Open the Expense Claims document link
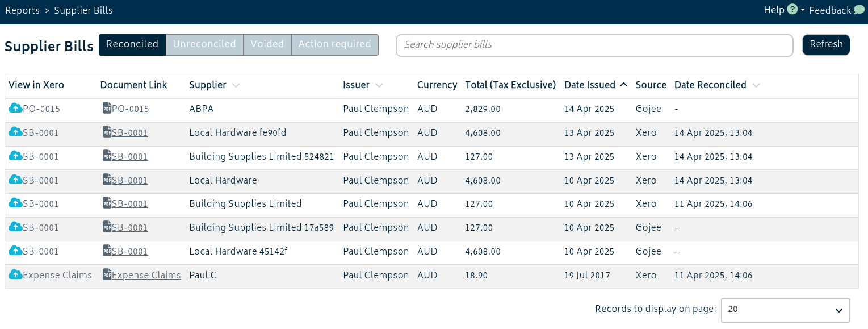Image resolution: width=868 pixels, height=329 pixels. [x=146, y=276]
